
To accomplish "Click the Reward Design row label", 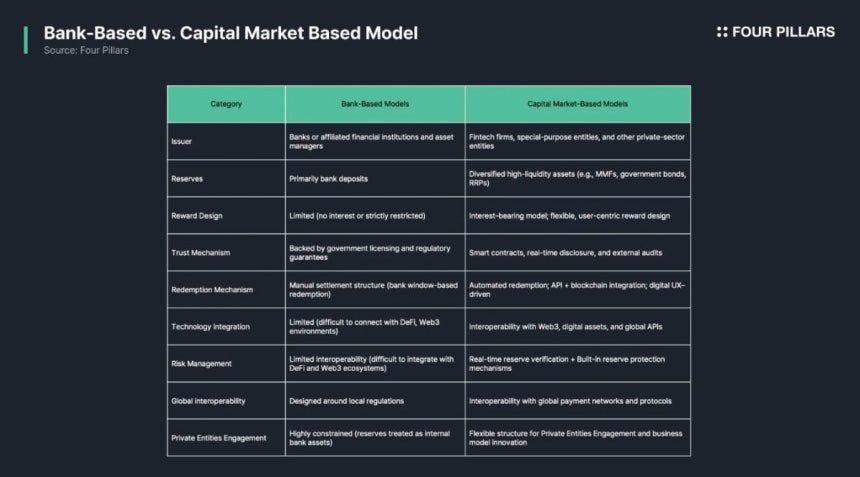I will click(x=197, y=216).
